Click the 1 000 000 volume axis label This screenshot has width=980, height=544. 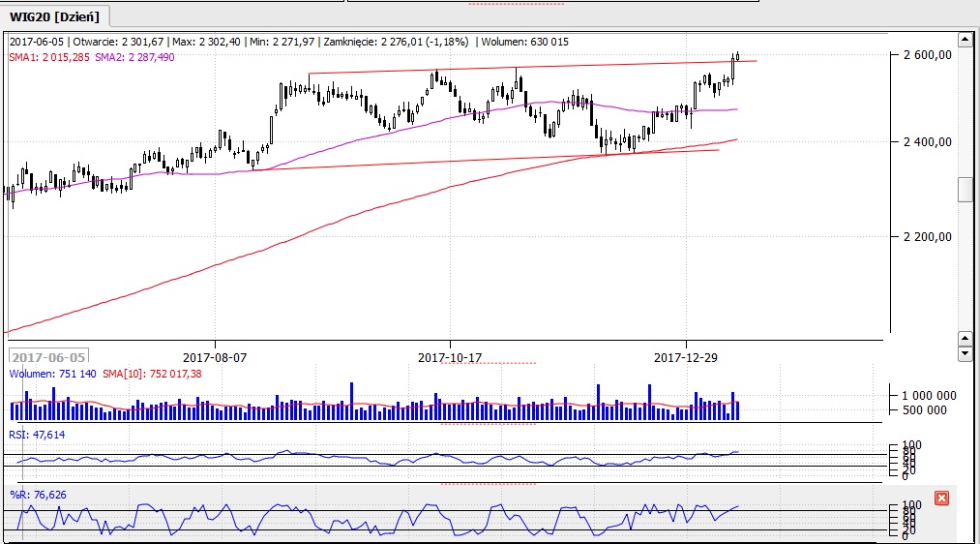click(x=929, y=395)
